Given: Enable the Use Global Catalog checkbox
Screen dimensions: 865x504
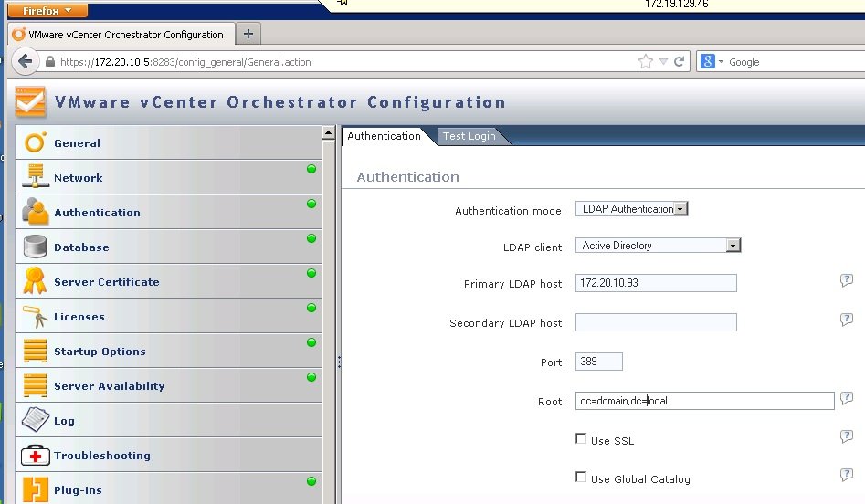Looking at the screenshot, I should 581,477.
